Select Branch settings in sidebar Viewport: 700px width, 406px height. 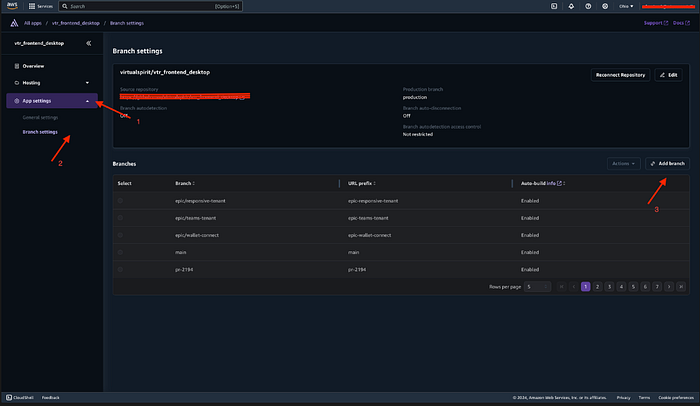click(x=40, y=132)
